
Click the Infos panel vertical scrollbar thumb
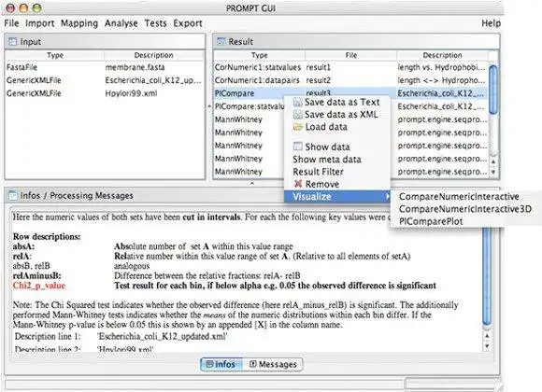click(487, 276)
